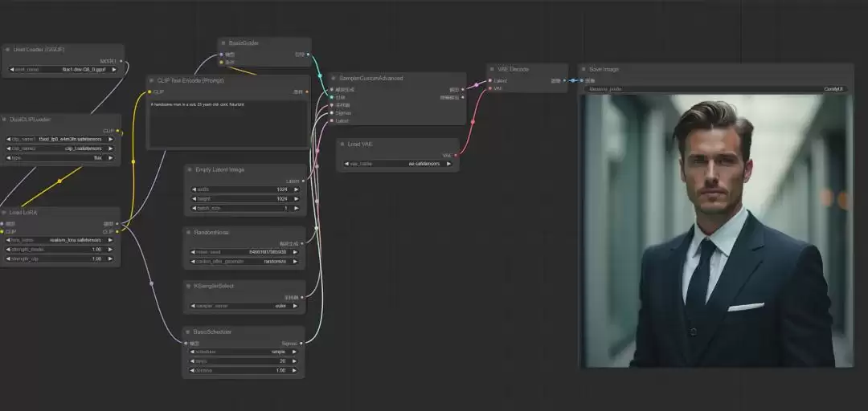Click the BasicScheduler Sigmas output socket
Screen dimensions: 868x411
tap(301, 344)
